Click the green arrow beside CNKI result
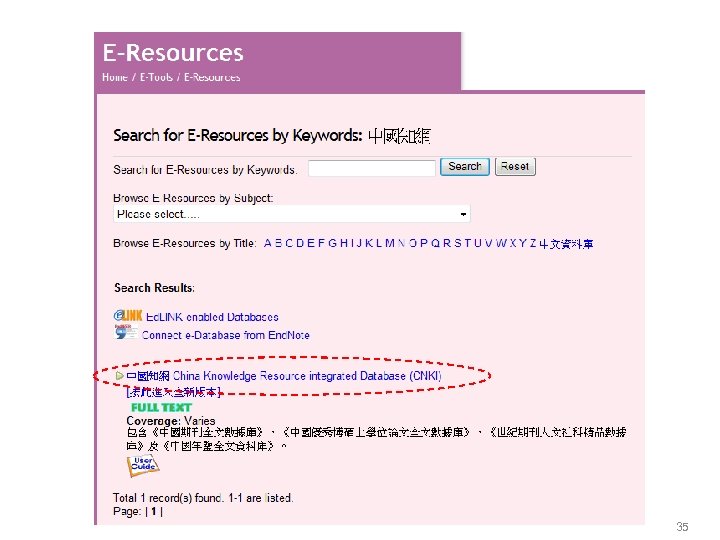This screenshot has height=540, width=720. [x=119, y=376]
